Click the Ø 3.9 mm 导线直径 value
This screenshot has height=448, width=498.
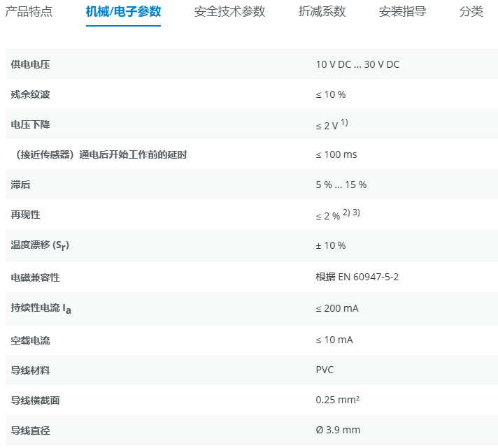coord(338,430)
